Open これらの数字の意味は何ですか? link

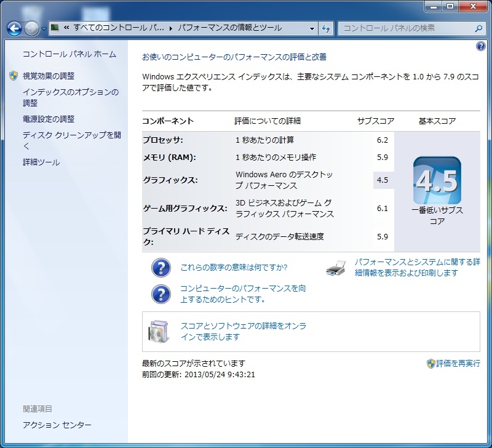[234, 268]
